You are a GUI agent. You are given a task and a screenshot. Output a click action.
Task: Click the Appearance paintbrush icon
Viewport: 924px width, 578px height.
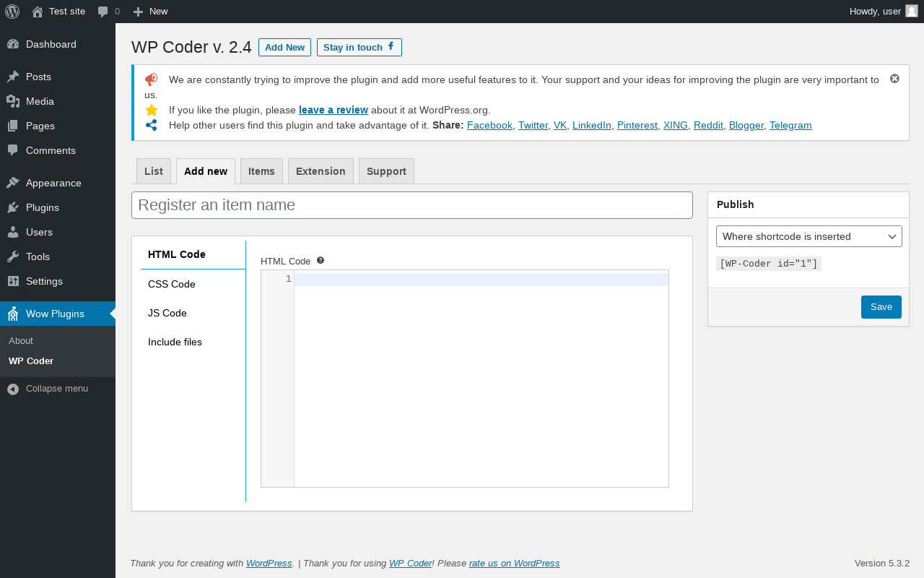point(13,183)
